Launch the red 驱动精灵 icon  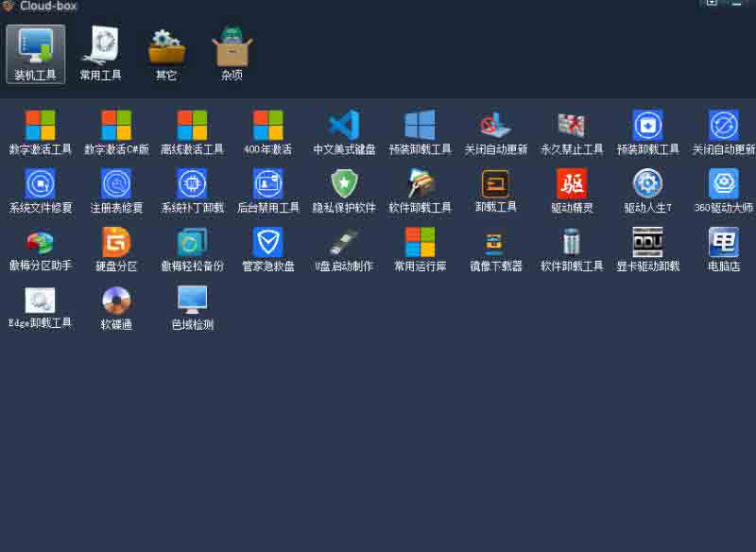pos(572,190)
